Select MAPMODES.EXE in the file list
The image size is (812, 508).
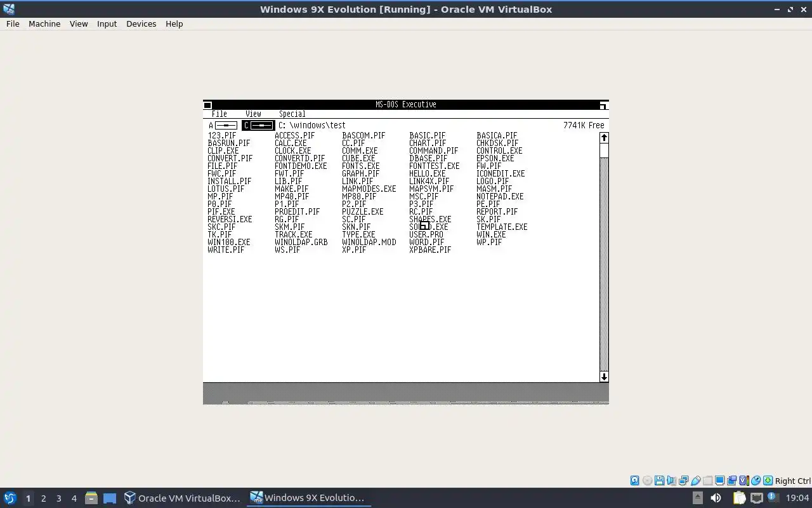point(369,189)
